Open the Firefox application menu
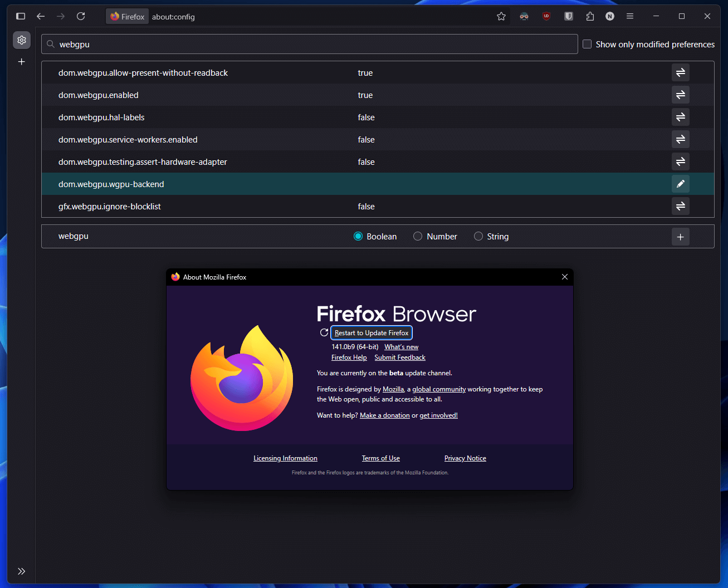Image resolution: width=728 pixels, height=588 pixels. (630, 16)
